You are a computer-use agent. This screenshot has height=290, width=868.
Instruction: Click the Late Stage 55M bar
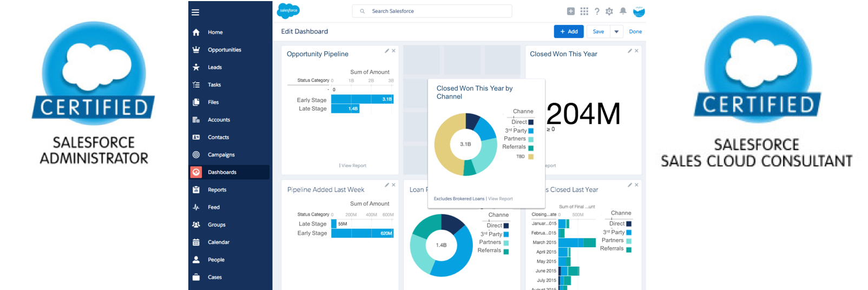pos(334,223)
